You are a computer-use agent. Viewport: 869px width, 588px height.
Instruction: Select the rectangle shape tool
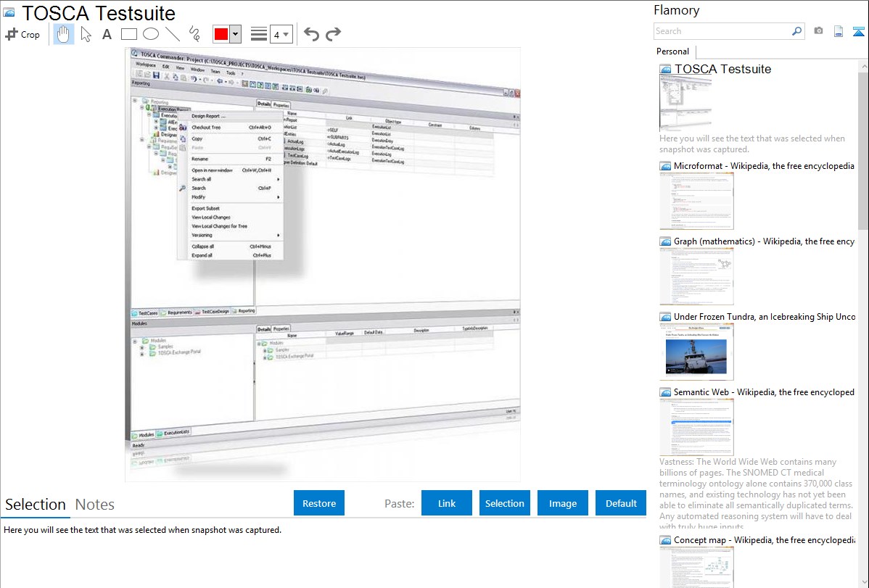128,34
